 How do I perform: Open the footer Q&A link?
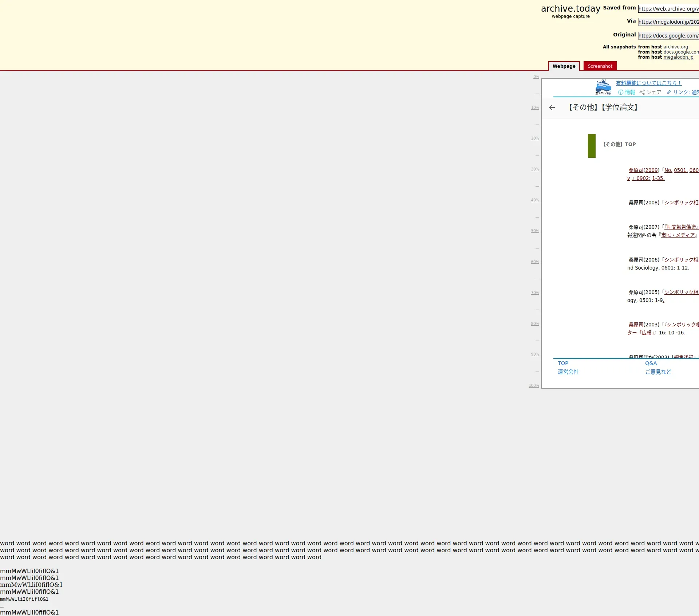point(651,363)
